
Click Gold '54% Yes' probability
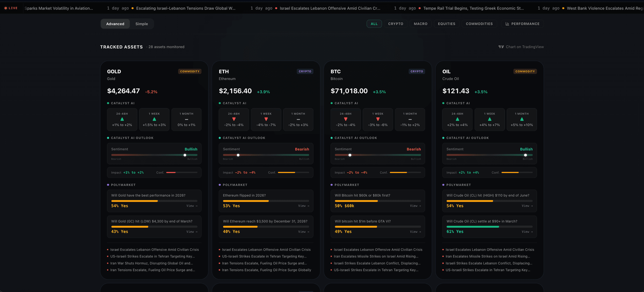click(119, 206)
